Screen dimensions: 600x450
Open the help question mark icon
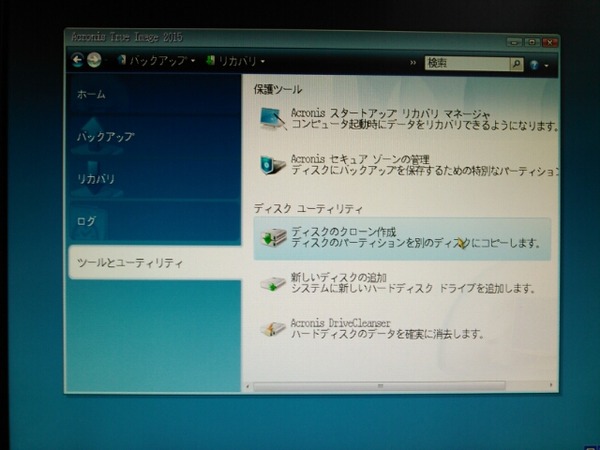tap(535, 65)
